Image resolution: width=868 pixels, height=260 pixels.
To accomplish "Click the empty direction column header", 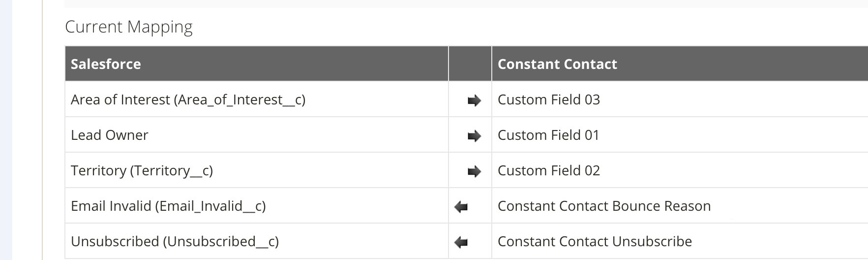I will pos(470,64).
